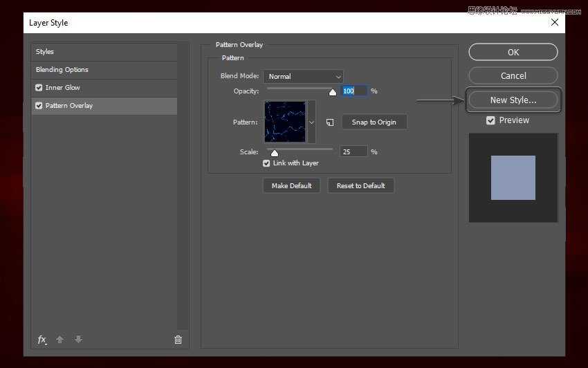Screen dimensions: 588x368
Task: Toggle the Inner Glow checkbox
Action: (39, 88)
